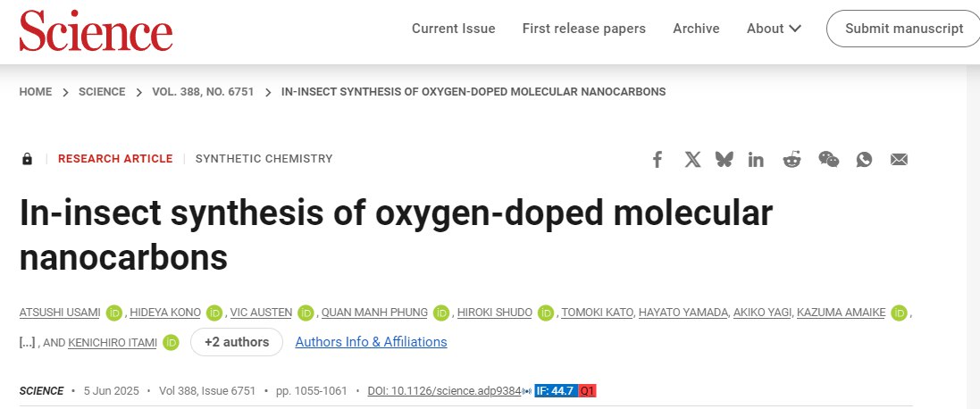Open Kenichiro Itami's ORCID iD icon
The width and height of the screenshot is (980, 409).
[171, 342]
